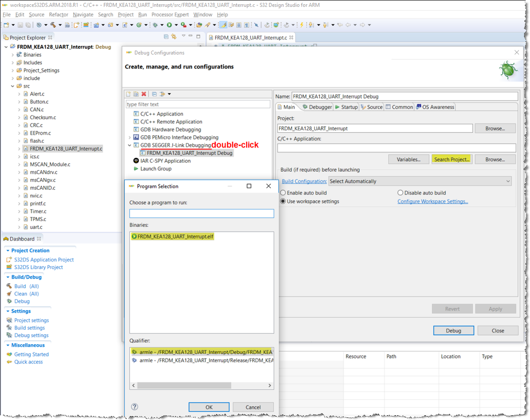The image size is (530, 420).
Task: Select Use workspace settings radio button
Action: [x=283, y=202]
